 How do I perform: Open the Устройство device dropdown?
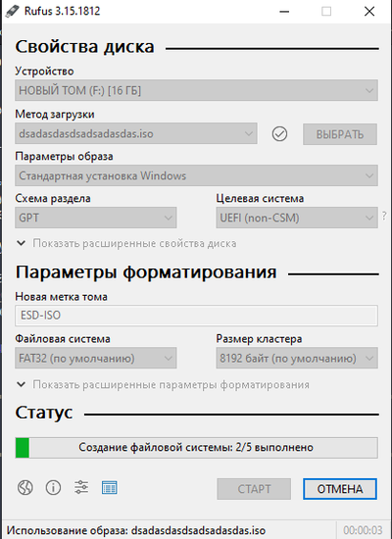coord(196,90)
